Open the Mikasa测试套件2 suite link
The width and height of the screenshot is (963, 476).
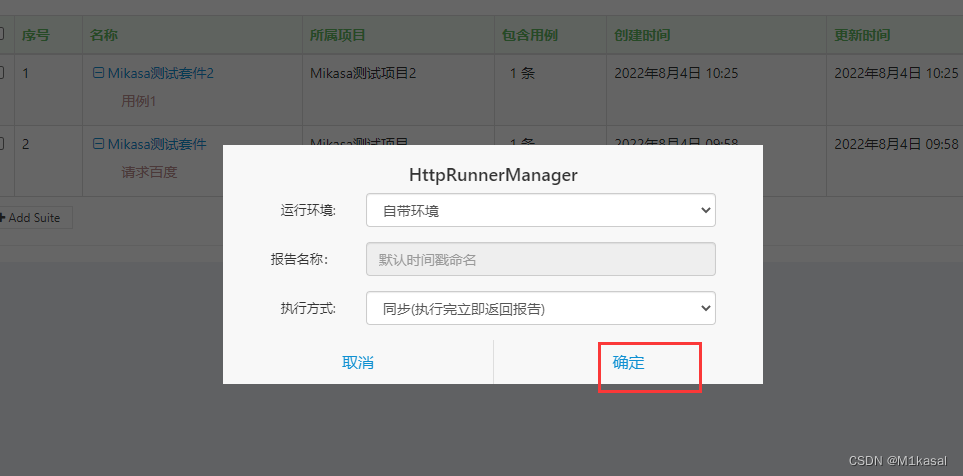click(160, 73)
